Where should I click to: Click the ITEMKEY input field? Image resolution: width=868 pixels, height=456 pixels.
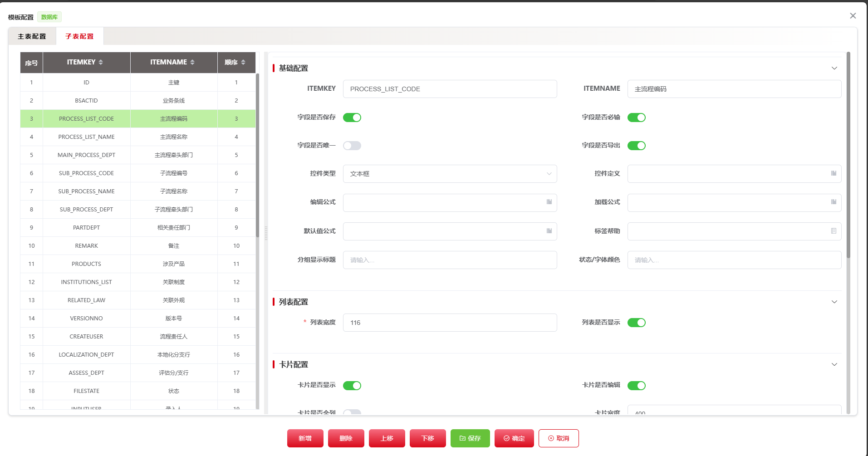[450, 89]
